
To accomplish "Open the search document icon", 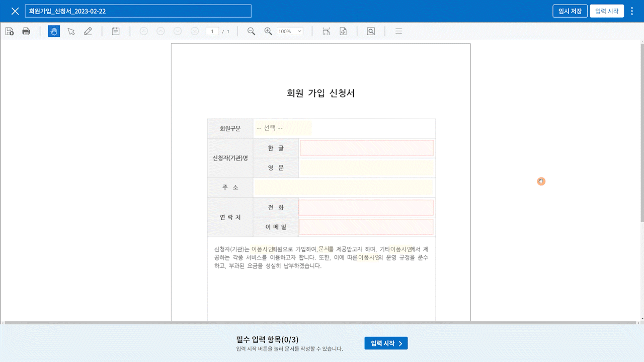I will pos(371,31).
